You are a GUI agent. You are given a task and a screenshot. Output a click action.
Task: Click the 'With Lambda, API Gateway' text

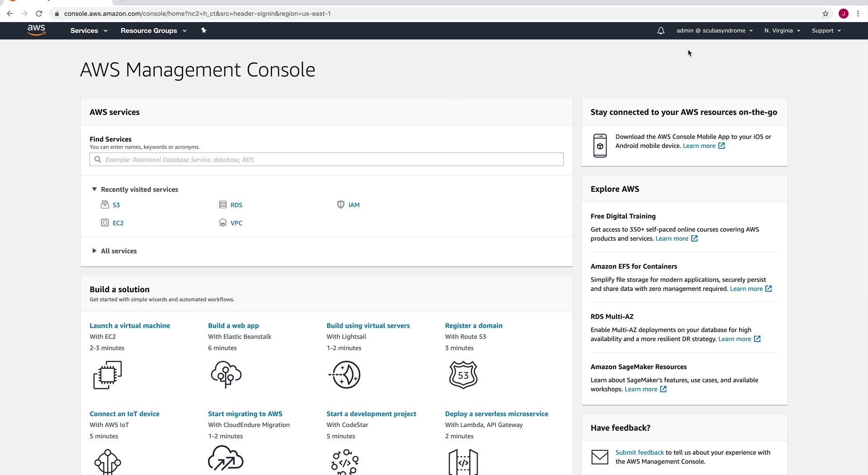click(x=484, y=425)
